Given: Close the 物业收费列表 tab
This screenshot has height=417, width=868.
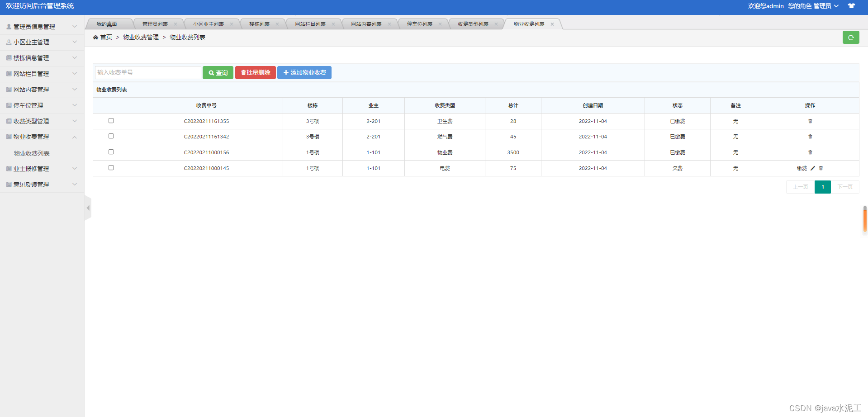Looking at the screenshot, I should (x=552, y=24).
